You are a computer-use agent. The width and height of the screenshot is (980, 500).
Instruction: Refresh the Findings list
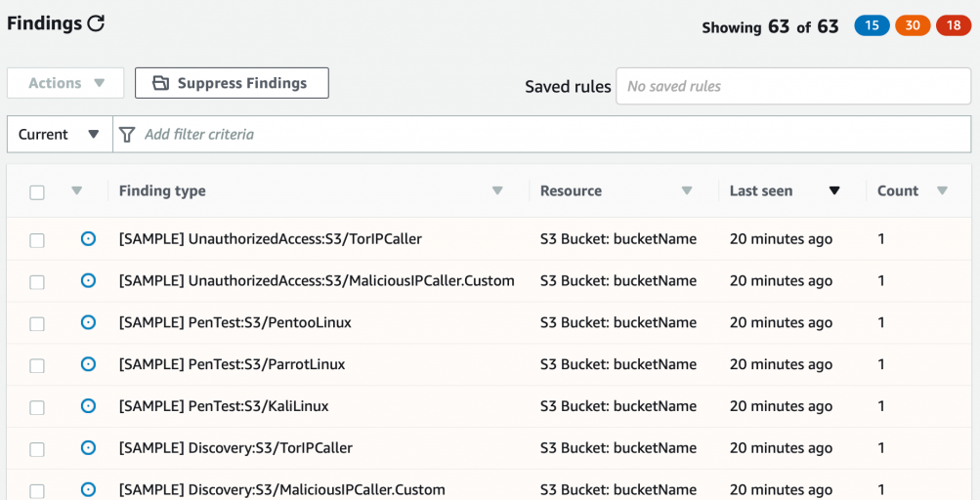(x=96, y=23)
